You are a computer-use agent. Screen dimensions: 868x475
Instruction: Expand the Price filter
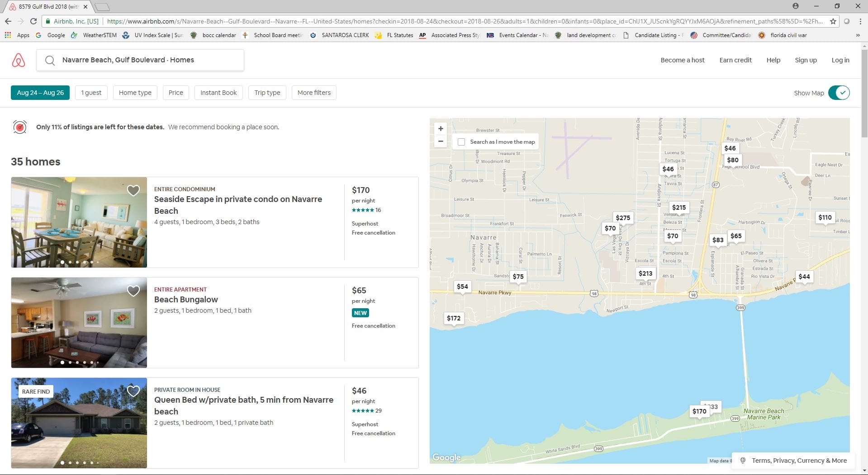click(175, 93)
